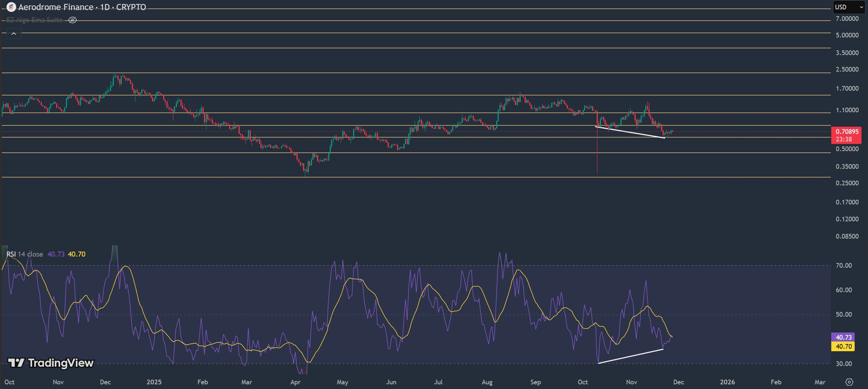Click the 1.10000 level on price scale
The image size is (868, 389).
[847, 110]
